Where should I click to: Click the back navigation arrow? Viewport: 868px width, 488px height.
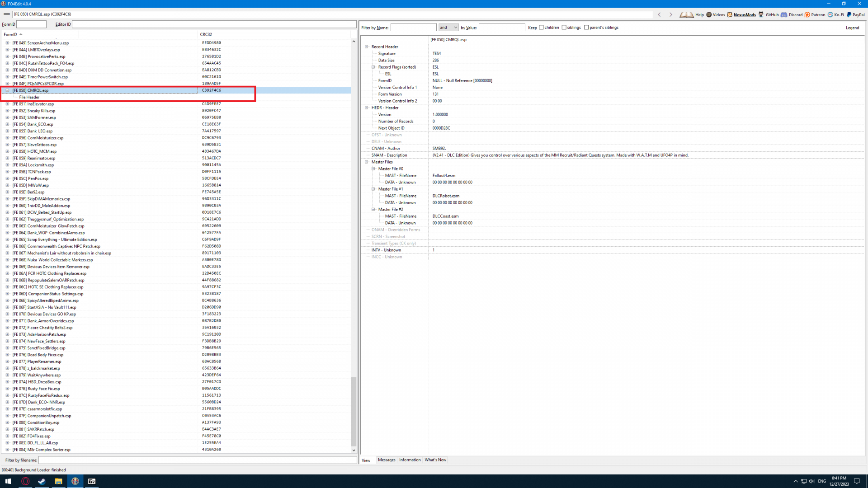(x=660, y=14)
